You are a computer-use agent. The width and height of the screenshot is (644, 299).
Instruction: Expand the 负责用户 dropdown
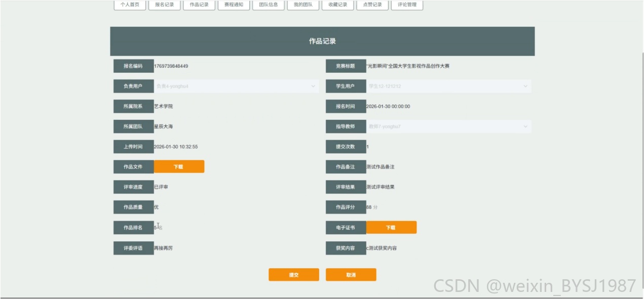pyautogui.click(x=237, y=86)
